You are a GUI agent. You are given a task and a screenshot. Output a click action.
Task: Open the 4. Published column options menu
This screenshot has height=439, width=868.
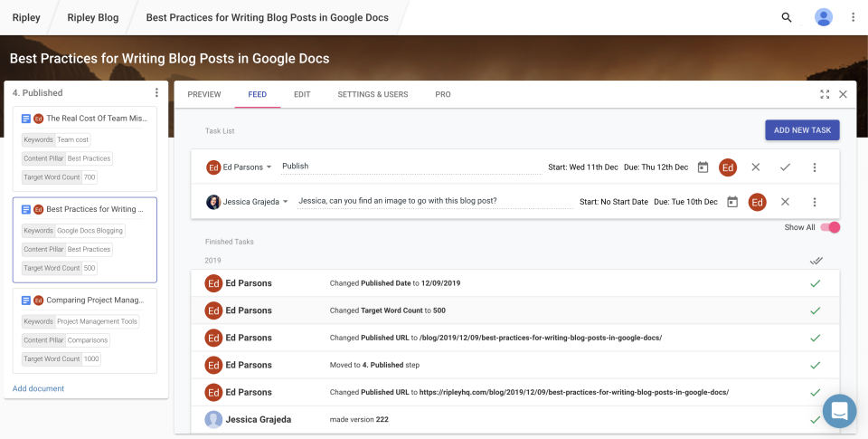point(156,93)
